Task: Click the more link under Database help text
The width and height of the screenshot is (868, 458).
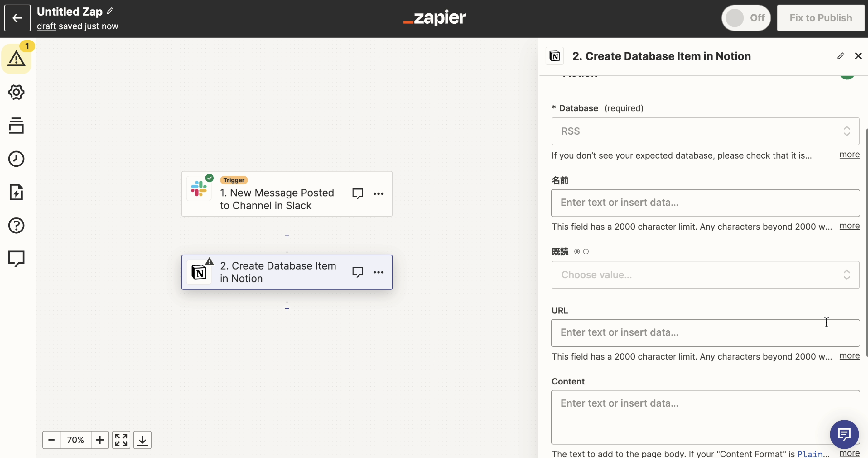Action: click(849, 155)
